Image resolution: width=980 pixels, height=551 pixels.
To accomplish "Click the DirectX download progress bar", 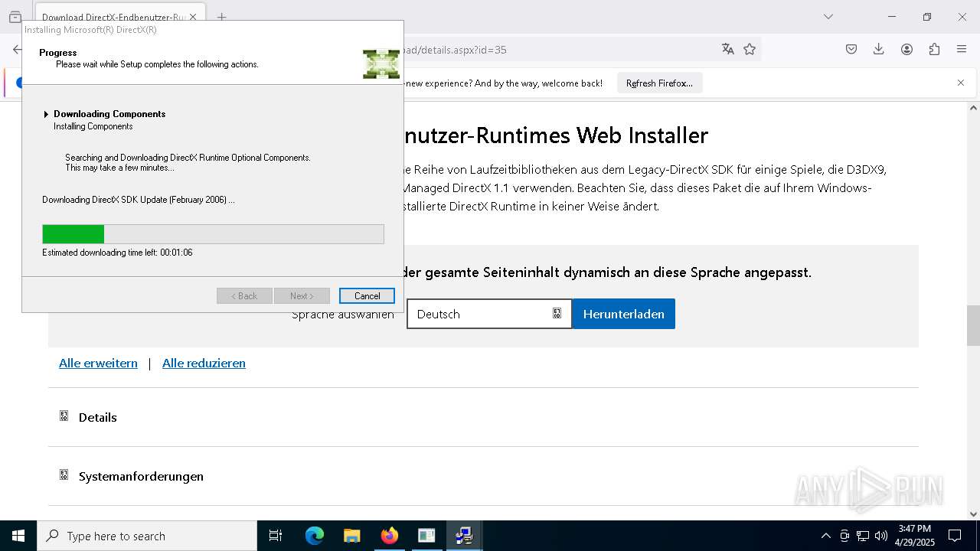I will (213, 234).
